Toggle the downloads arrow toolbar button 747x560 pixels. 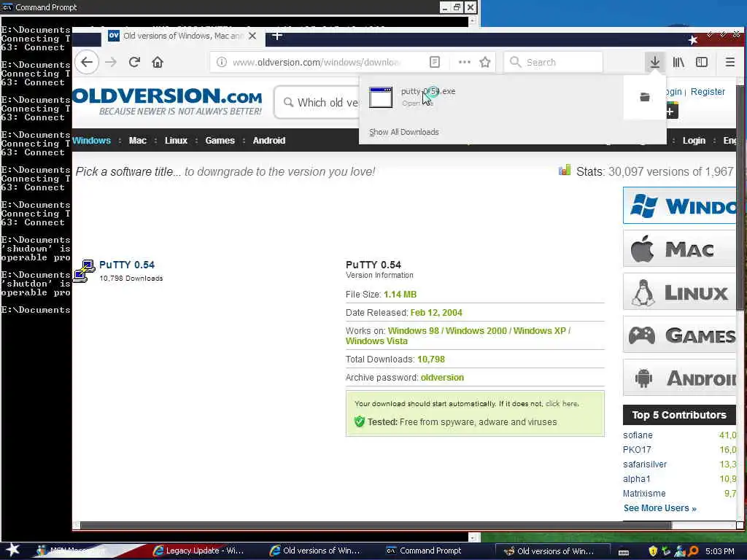click(655, 63)
